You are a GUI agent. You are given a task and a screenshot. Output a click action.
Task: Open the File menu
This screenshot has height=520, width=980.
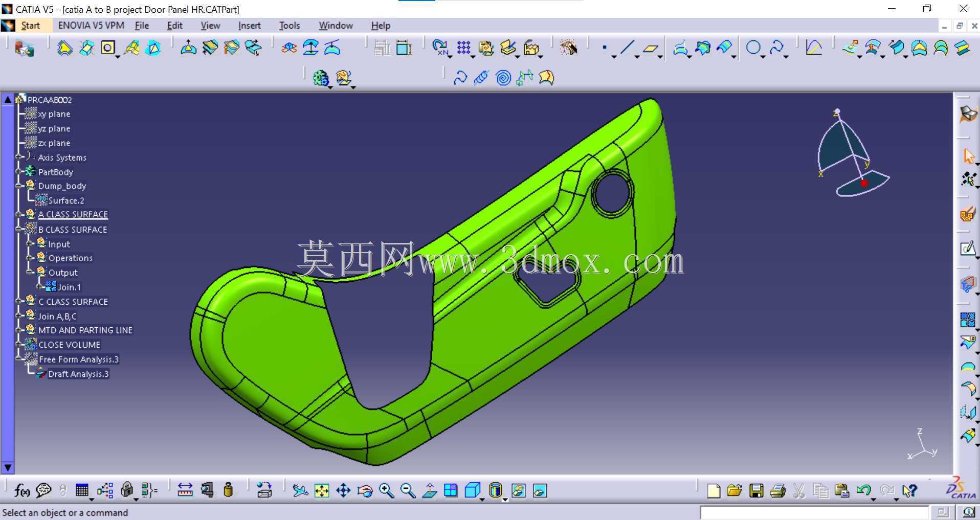142,26
